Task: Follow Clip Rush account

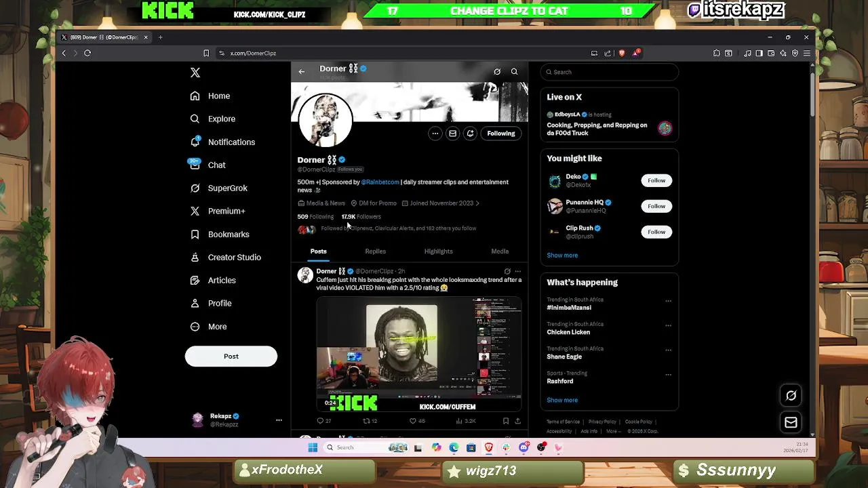Action: point(656,232)
